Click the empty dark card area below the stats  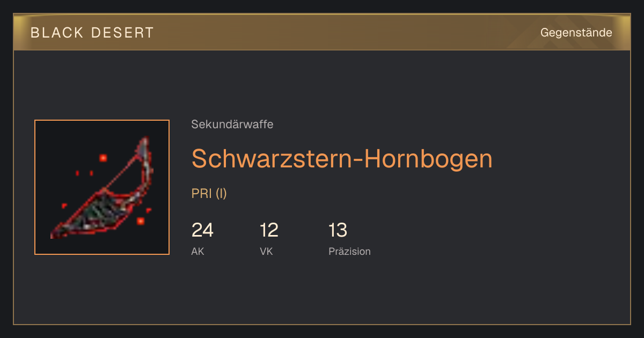[x=322, y=292]
